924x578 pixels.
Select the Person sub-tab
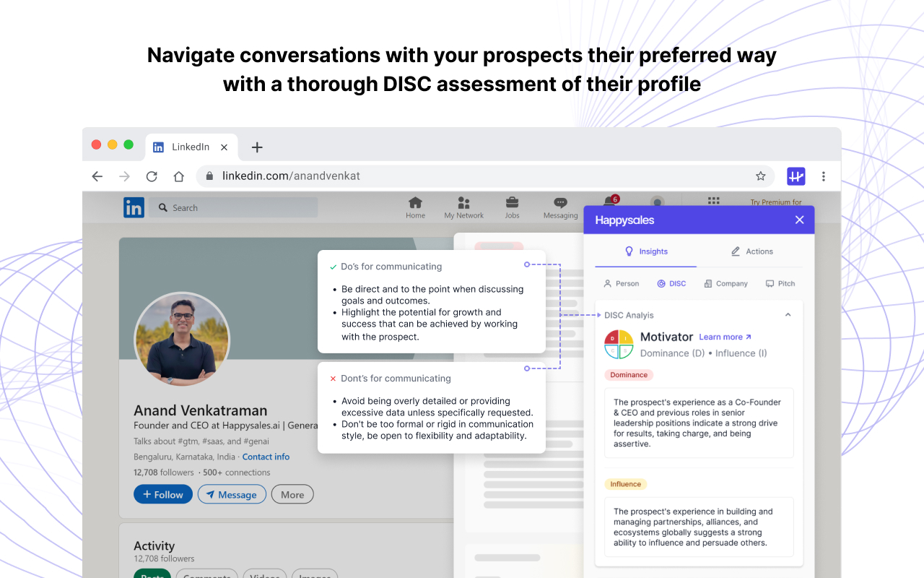(x=622, y=284)
